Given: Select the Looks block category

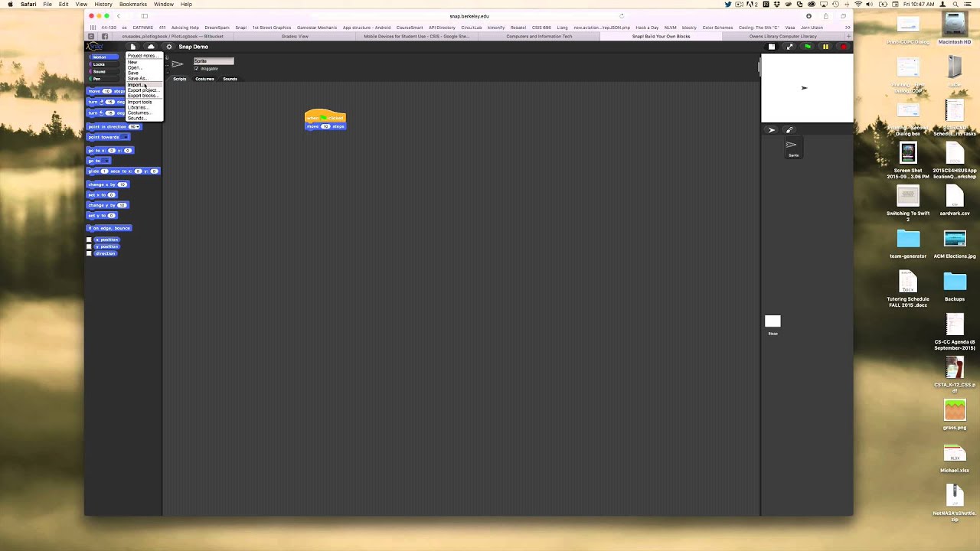Looking at the screenshot, I should 103,64.
